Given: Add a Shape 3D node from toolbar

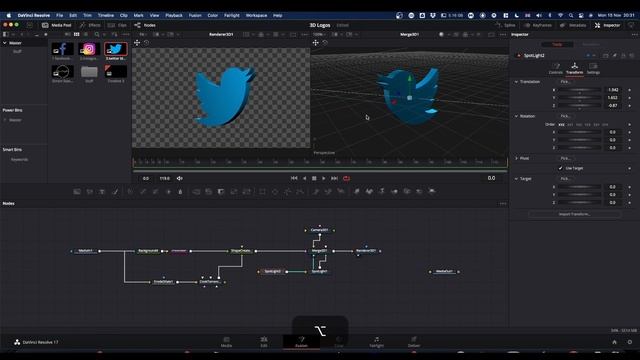Looking at the screenshot, I should pyautogui.click(x=369, y=191).
